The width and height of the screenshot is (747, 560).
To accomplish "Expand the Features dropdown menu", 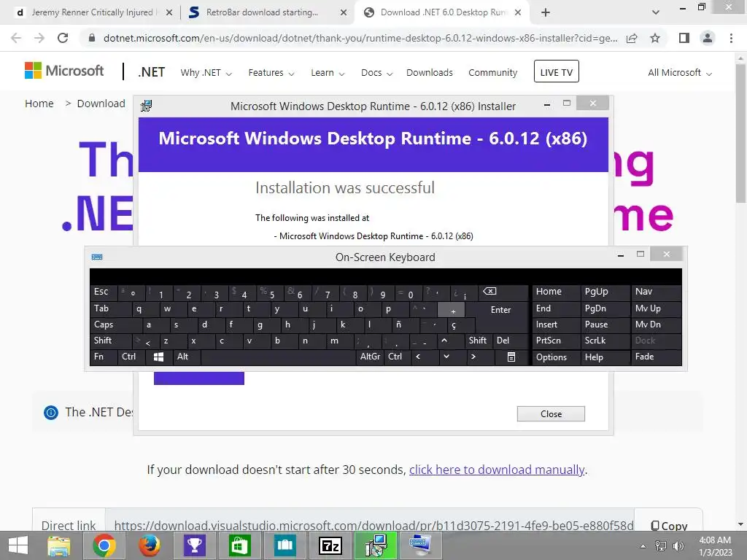I will pos(271,73).
